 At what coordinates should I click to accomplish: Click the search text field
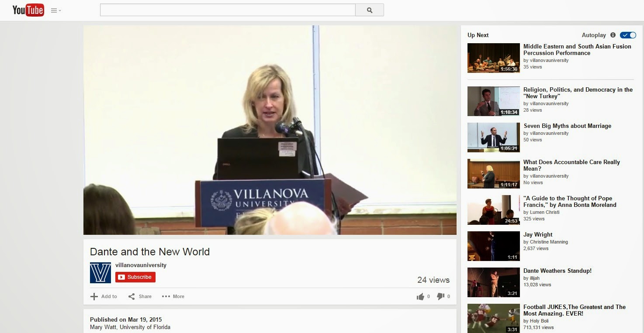(x=228, y=10)
